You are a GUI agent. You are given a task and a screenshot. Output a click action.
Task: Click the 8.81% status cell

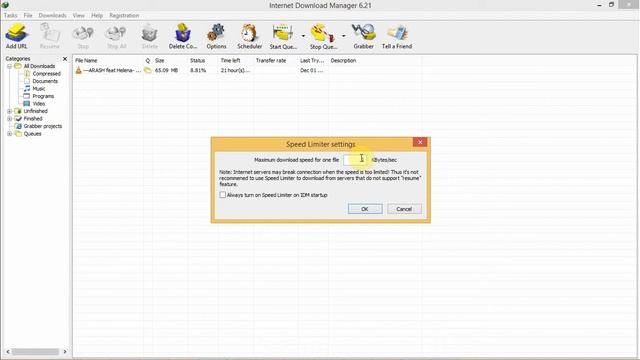[x=198, y=71]
